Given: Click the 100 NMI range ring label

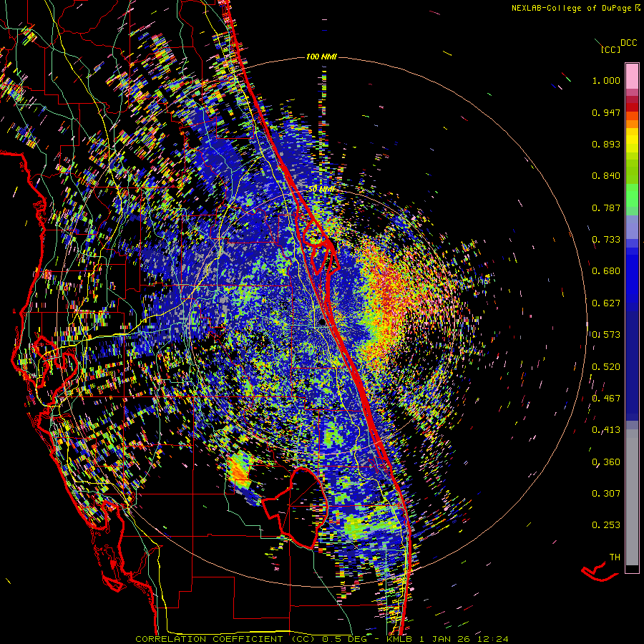Looking at the screenshot, I should click(x=321, y=57).
